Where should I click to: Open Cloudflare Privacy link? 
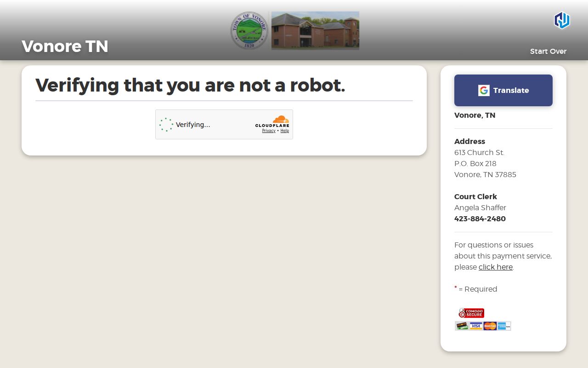click(269, 131)
